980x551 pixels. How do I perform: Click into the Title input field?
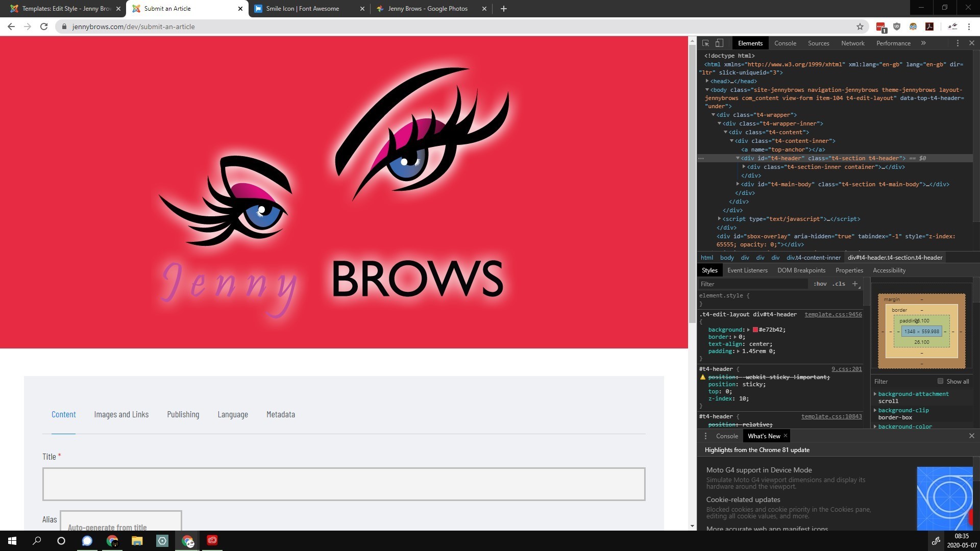coord(344,484)
